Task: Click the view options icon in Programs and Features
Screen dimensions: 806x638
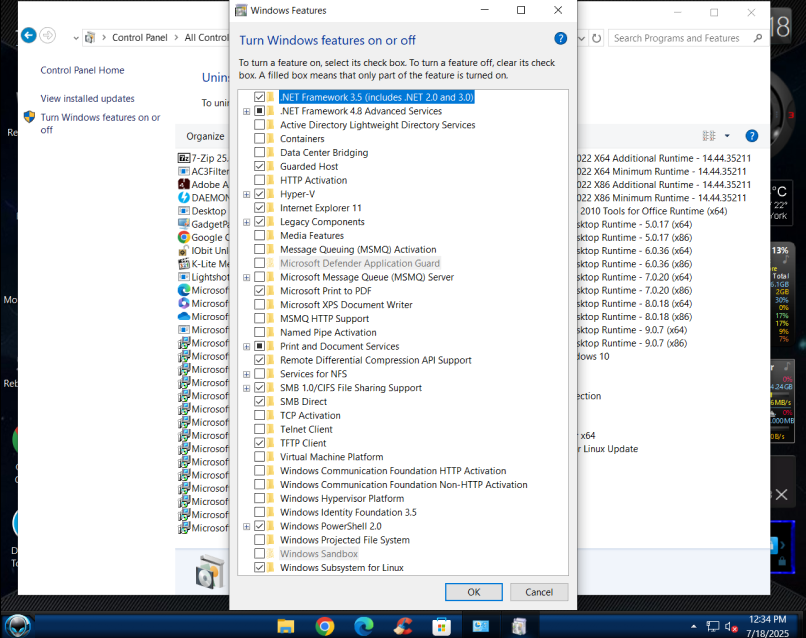Action: (709, 136)
